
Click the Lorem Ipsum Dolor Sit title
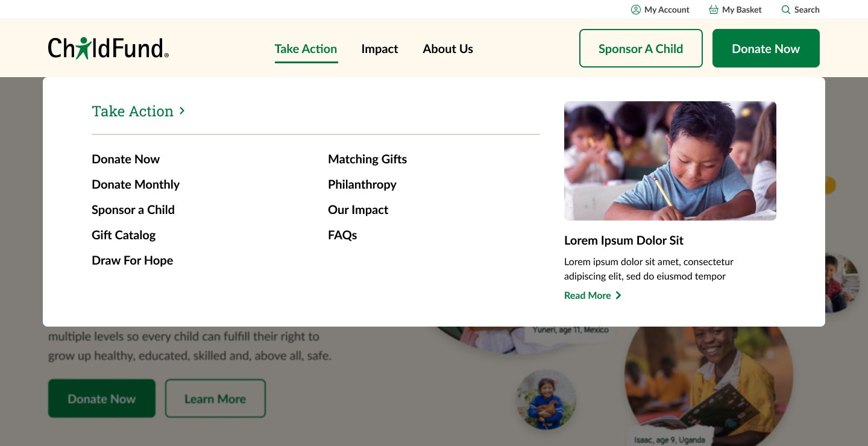pos(624,240)
